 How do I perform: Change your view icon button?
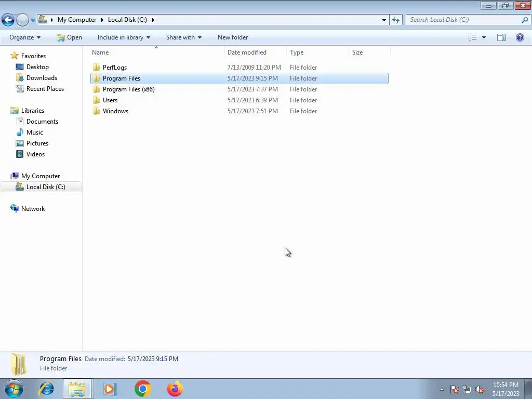tap(473, 37)
